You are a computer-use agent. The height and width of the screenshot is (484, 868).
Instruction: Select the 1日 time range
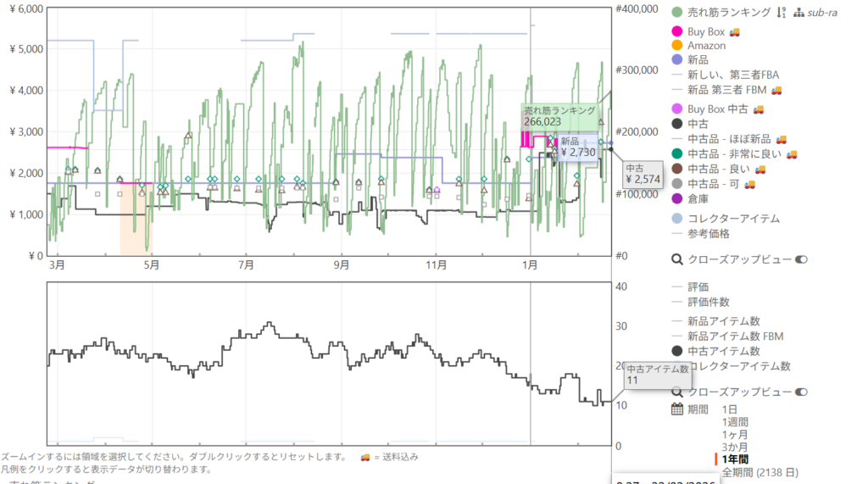(x=730, y=409)
